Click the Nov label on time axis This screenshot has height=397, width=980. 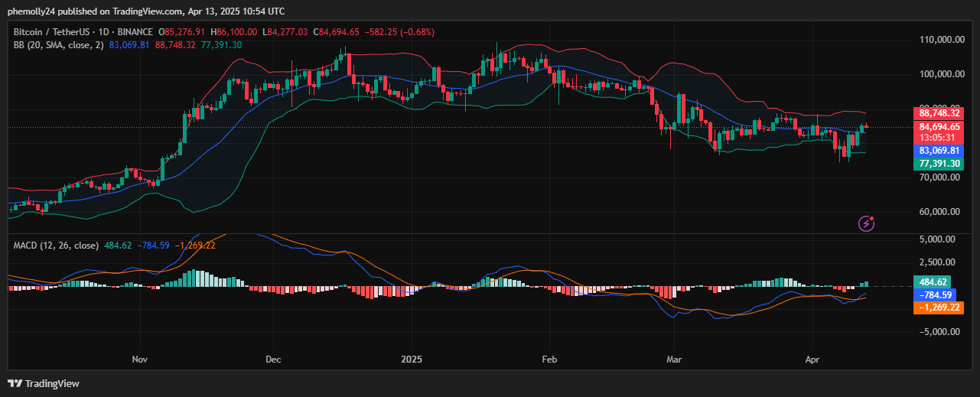[139, 359]
